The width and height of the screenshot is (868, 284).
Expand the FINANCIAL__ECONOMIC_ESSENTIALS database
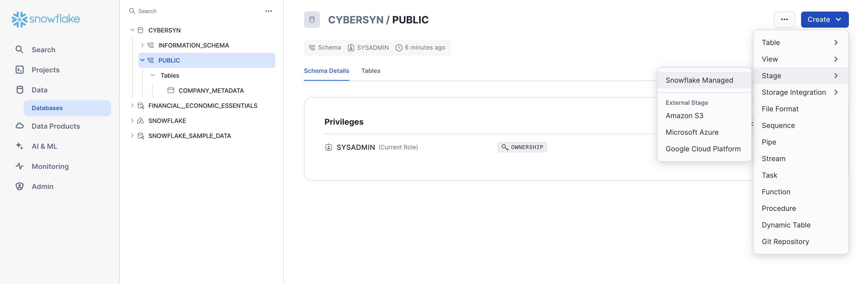(x=132, y=106)
